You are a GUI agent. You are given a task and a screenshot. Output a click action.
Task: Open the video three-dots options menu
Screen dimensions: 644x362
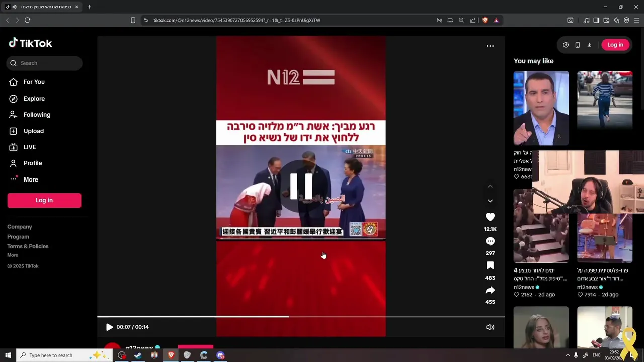tap(490, 46)
